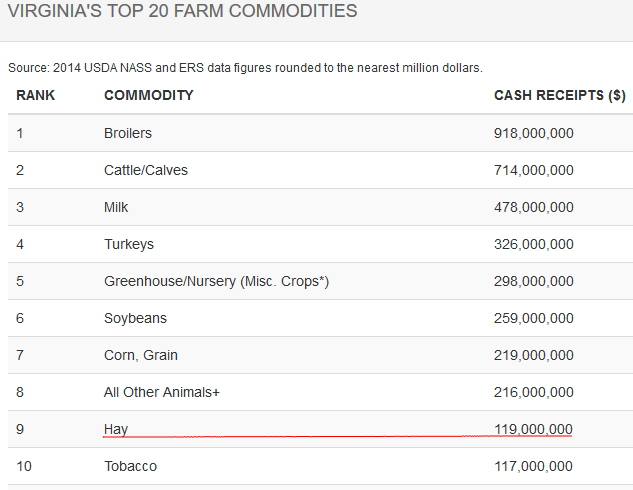The width and height of the screenshot is (633, 490).
Task: Click rank number 5 cell
Action: coord(20,281)
